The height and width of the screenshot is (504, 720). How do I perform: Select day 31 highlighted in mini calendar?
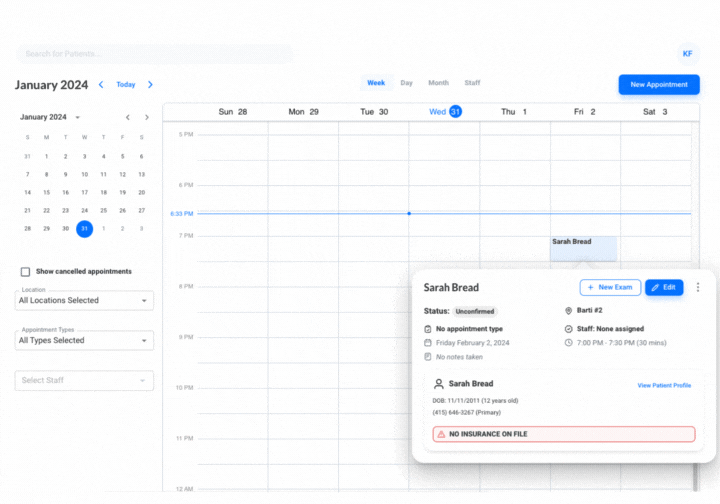(x=84, y=229)
